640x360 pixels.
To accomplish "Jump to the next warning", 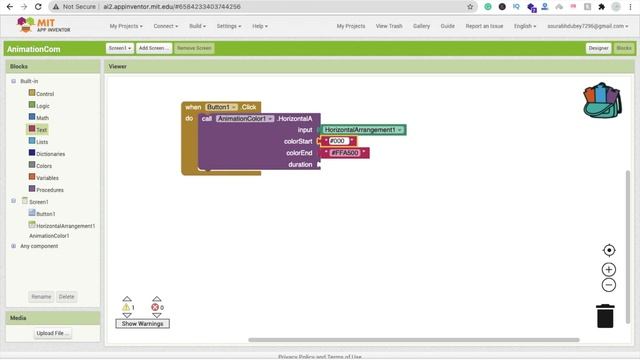I will (x=127, y=316).
